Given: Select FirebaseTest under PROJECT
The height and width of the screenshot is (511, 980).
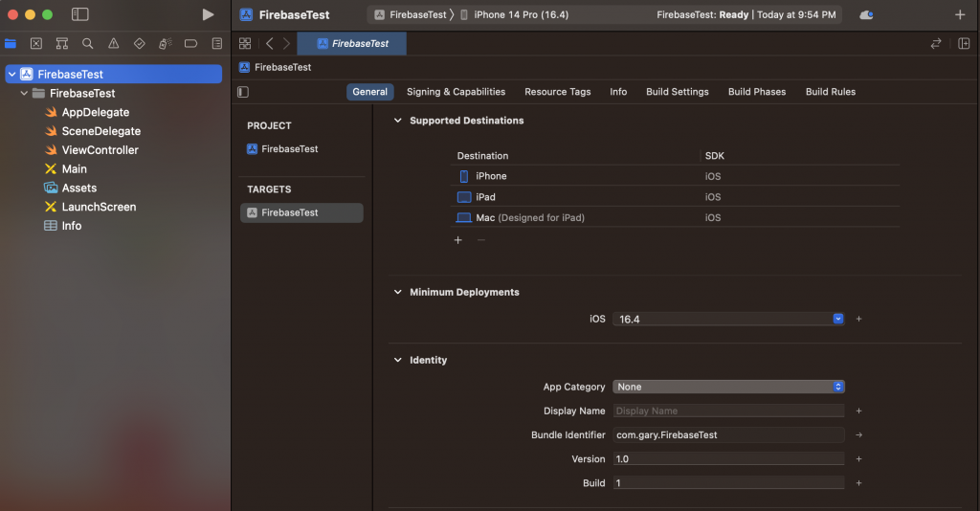Looking at the screenshot, I should pos(282,148).
